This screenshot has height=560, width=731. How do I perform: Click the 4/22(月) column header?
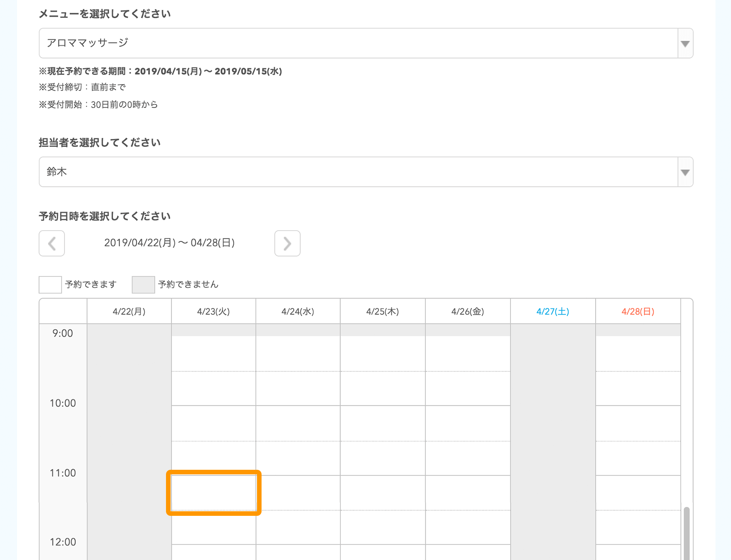tap(129, 311)
